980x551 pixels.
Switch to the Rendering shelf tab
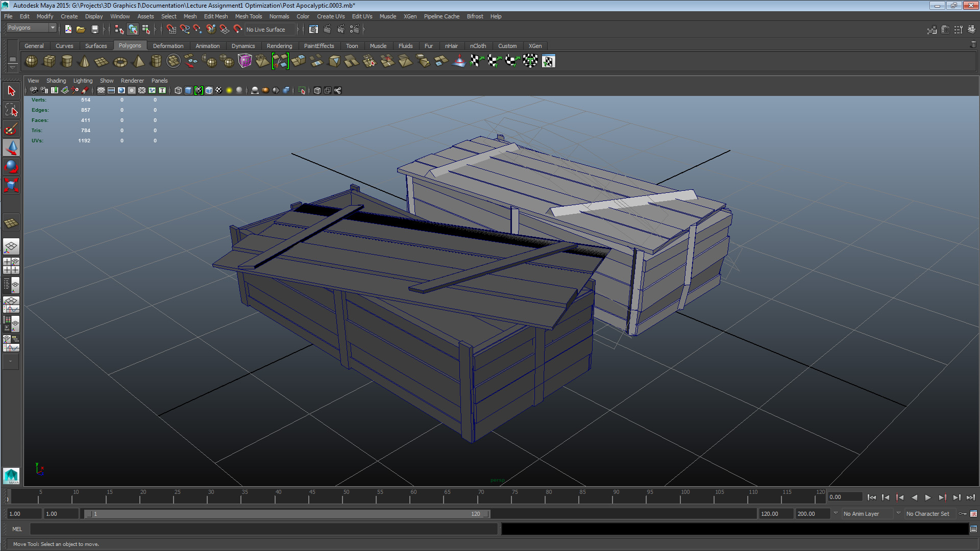(x=279, y=46)
